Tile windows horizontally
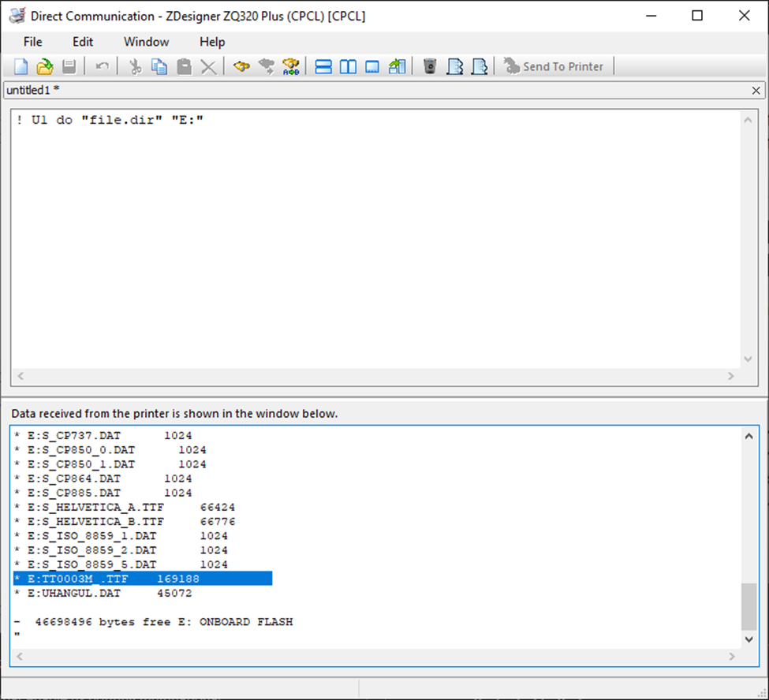Screen dimensions: 769x700 tap(323, 66)
